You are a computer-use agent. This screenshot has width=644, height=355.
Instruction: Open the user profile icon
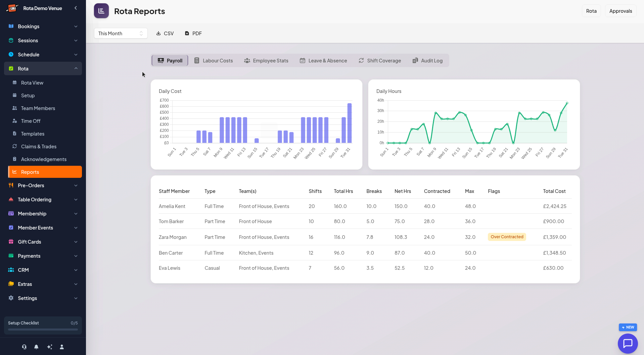pos(62,347)
